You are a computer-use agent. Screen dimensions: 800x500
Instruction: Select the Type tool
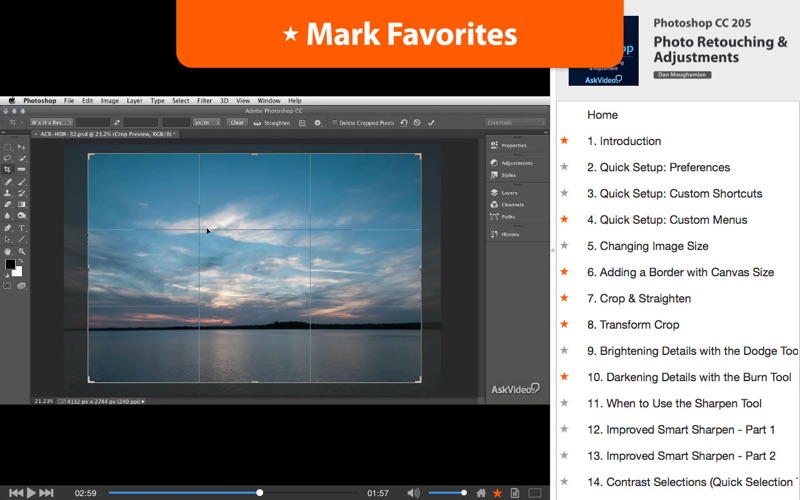click(21, 228)
